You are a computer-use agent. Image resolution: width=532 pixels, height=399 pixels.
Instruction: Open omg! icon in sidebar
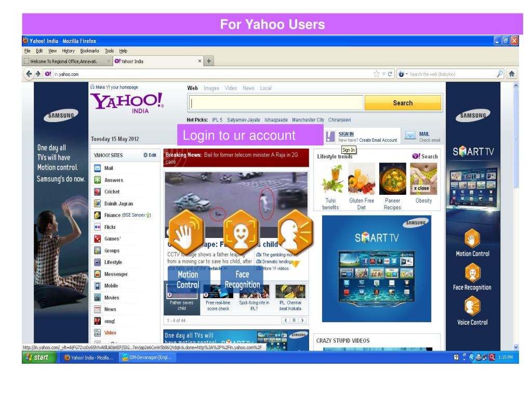click(x=97, y=321)
